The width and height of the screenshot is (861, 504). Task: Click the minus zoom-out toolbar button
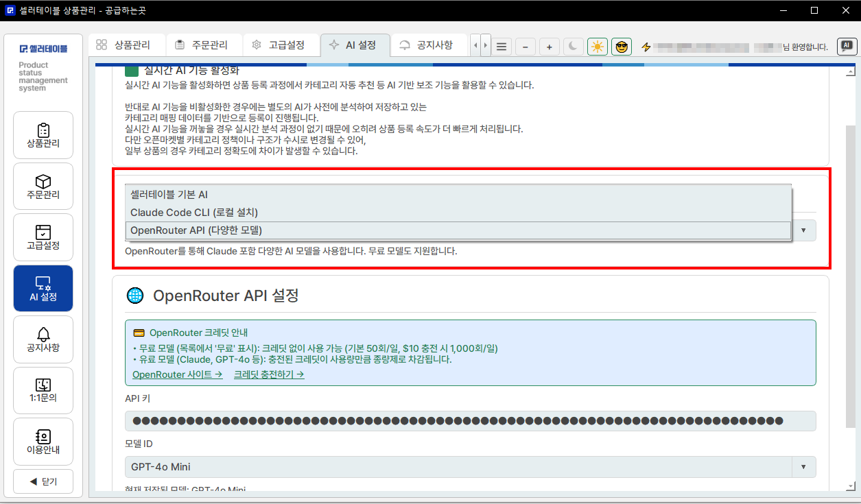(526, 47)
